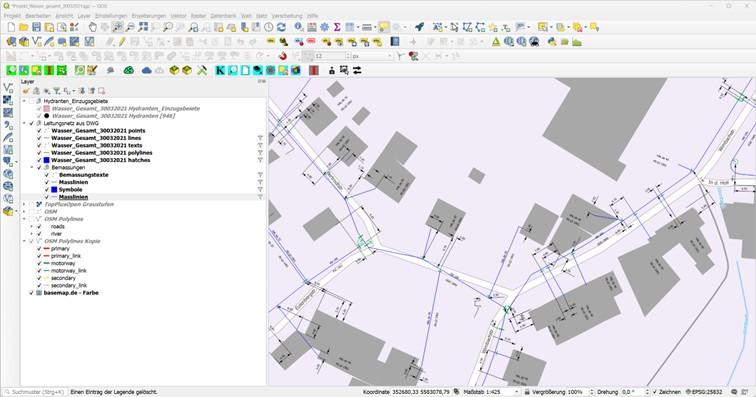
Task: Collapse the Hydranten_Einzugsgebiete group
Action: (24, 101)
